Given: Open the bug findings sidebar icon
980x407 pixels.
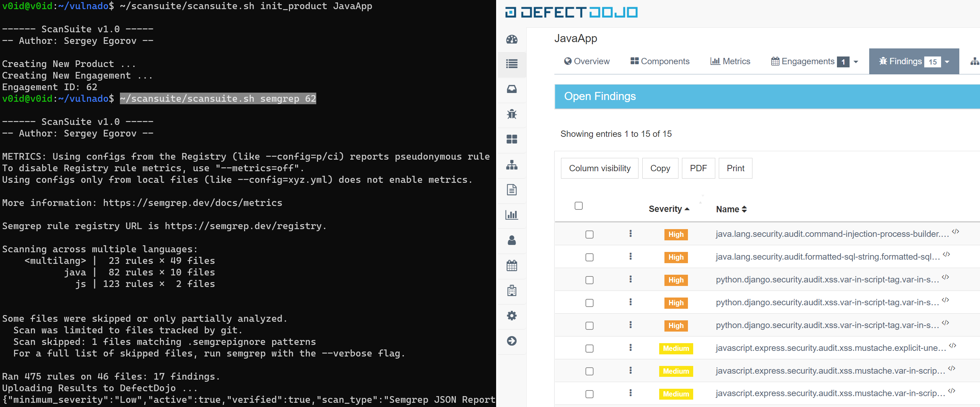Looking at the screenshot, I should [x=512, y=114].
